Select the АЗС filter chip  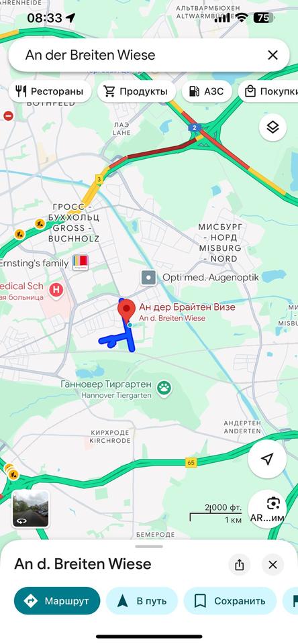207,91
